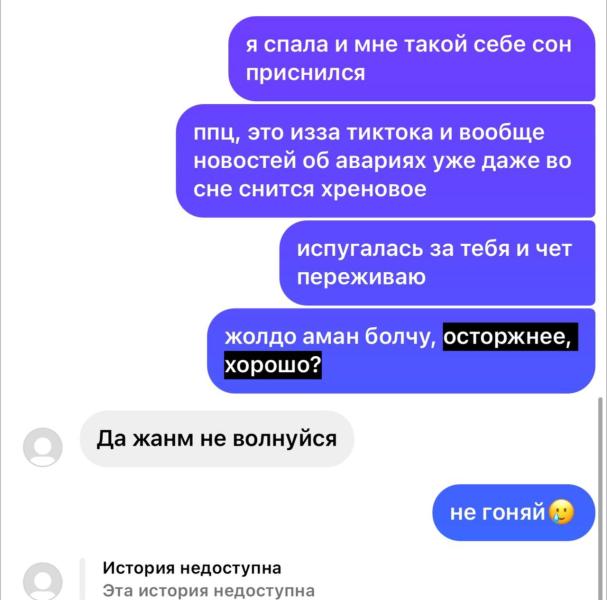
Task: Open 'История недоступна' story reply title
Action: [x=192, y=568]
